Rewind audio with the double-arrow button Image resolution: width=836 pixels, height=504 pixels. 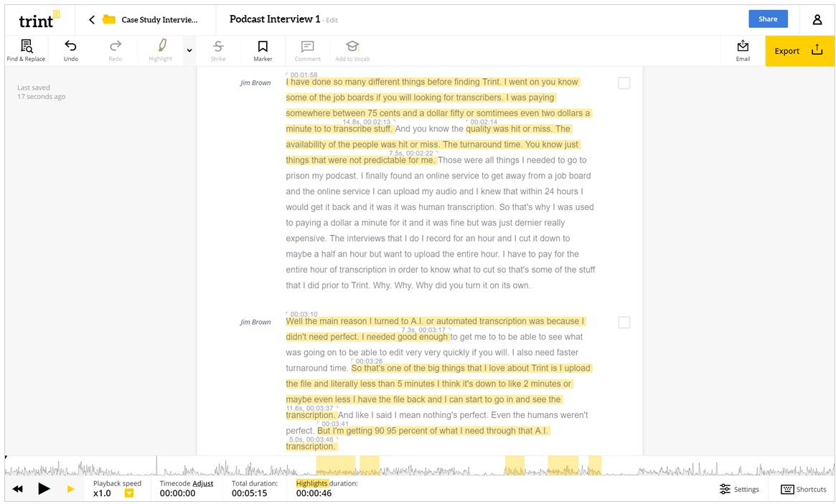click(x=18, y=488)
